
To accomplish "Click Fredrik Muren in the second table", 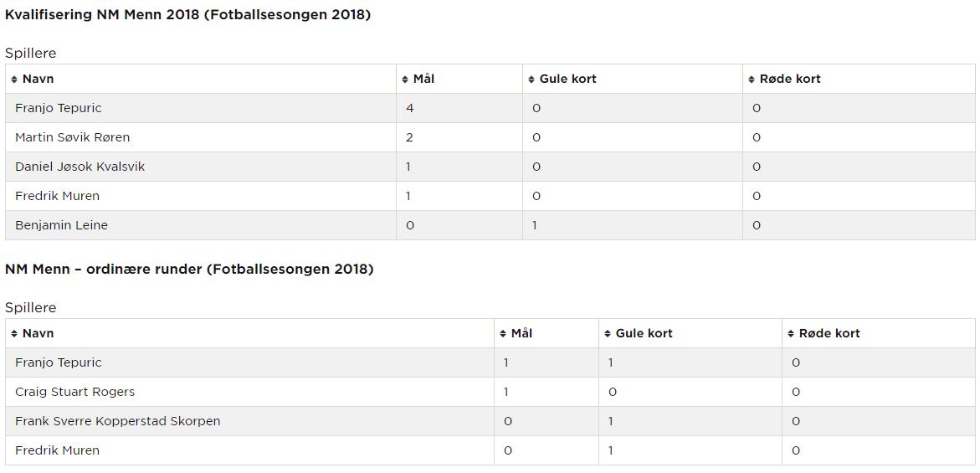I will click(57, 450).
